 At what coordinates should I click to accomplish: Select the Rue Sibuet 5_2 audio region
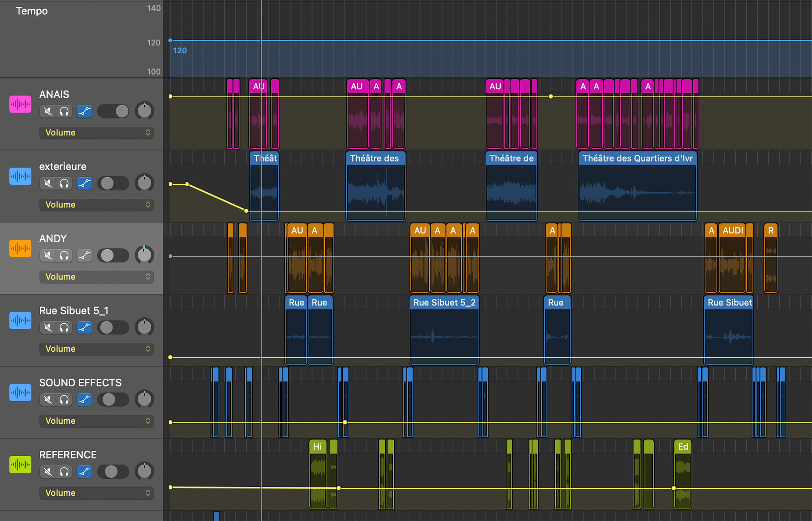click(x=444, y=303)
